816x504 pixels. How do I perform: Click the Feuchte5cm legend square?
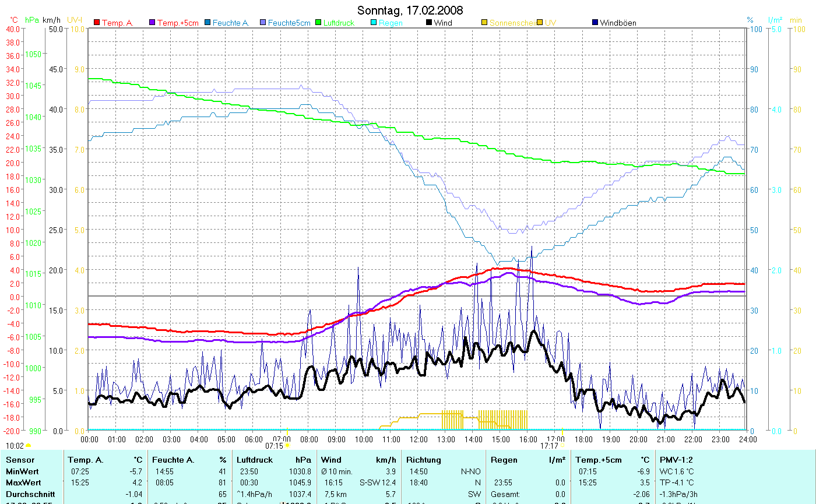point(263,23)
